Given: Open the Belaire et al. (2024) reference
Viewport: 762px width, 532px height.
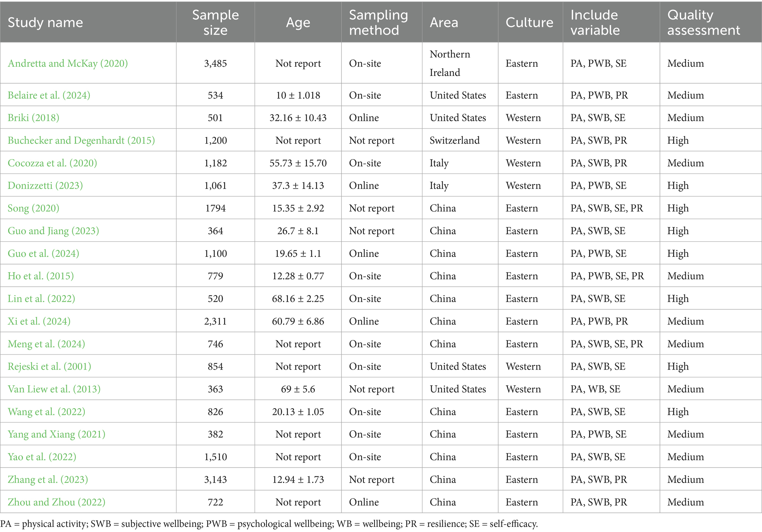Looking at the screenshot, I should tap(49, 95).
